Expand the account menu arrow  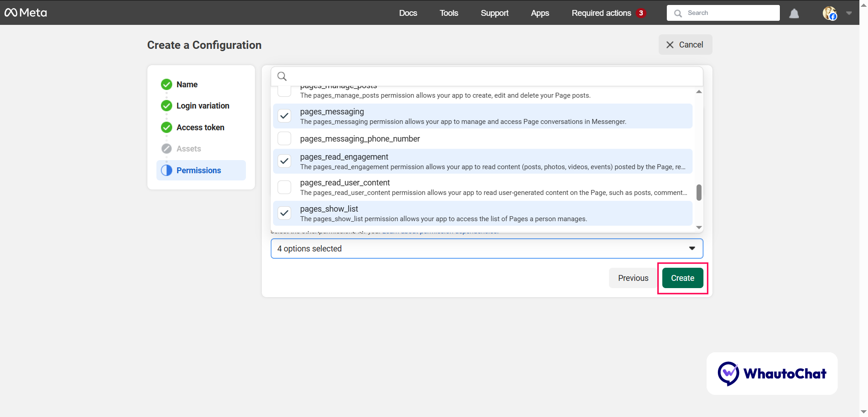(x=849, y=13)
